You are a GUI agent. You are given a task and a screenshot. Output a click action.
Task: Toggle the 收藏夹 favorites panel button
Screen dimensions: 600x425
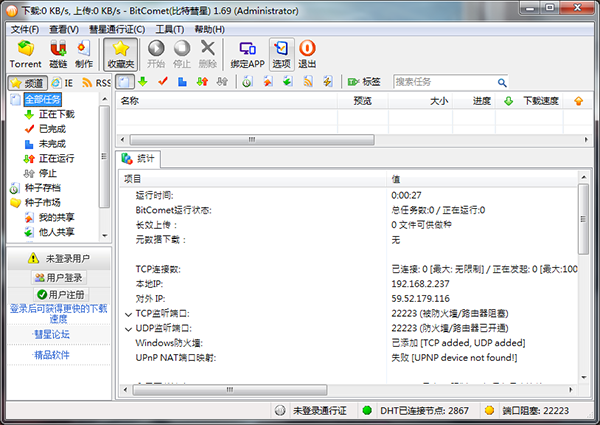point(120,54)
